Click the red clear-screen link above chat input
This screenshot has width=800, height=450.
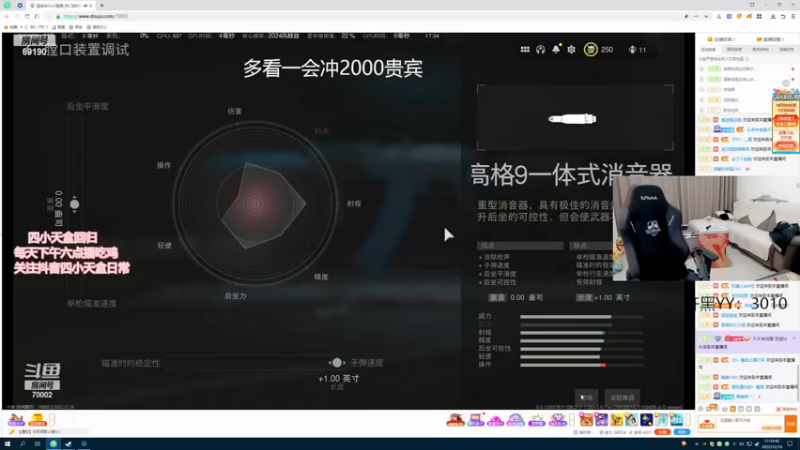[786, 409]
